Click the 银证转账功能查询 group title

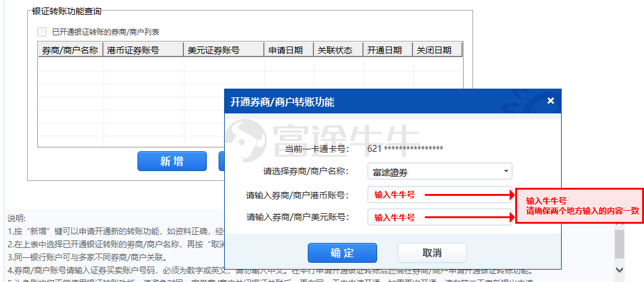(x=66, y=12)
